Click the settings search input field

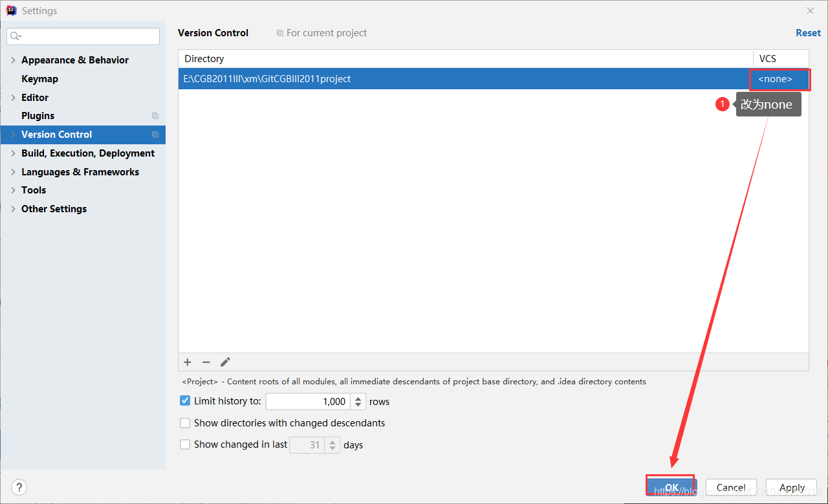click(83, 36)
